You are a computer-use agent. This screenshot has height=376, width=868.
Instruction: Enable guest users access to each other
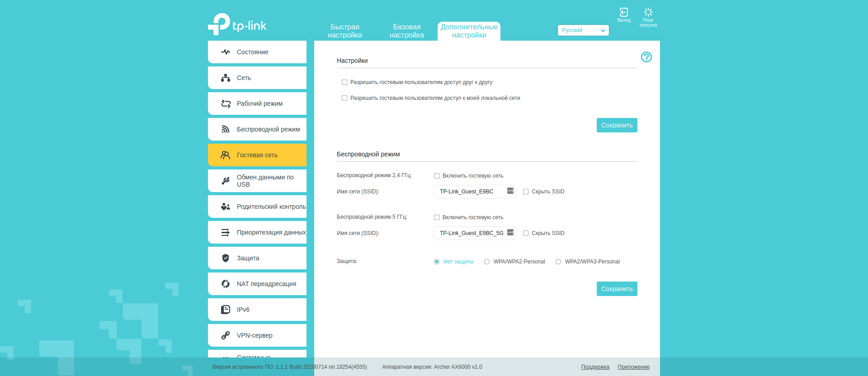point(344,82)
